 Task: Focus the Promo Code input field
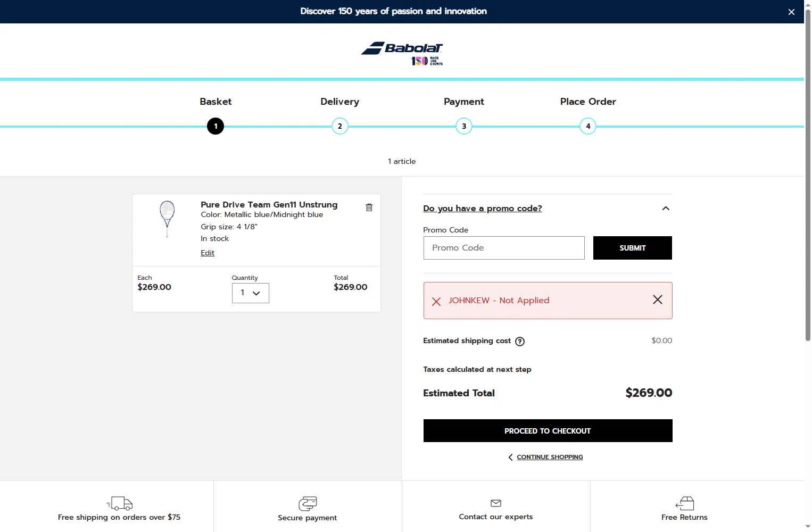[x=504, y=248]
